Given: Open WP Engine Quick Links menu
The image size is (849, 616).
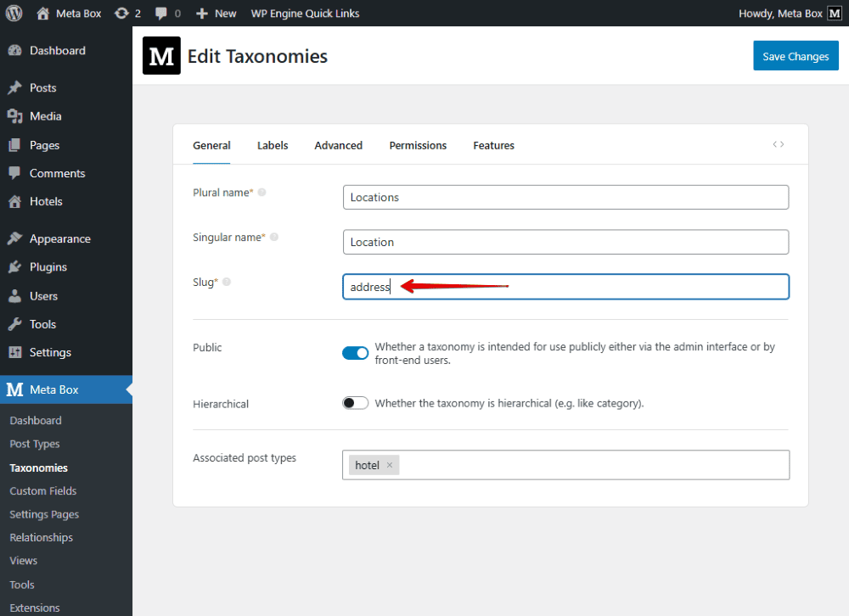Looking at the screenshot, I should coord(305,14).
